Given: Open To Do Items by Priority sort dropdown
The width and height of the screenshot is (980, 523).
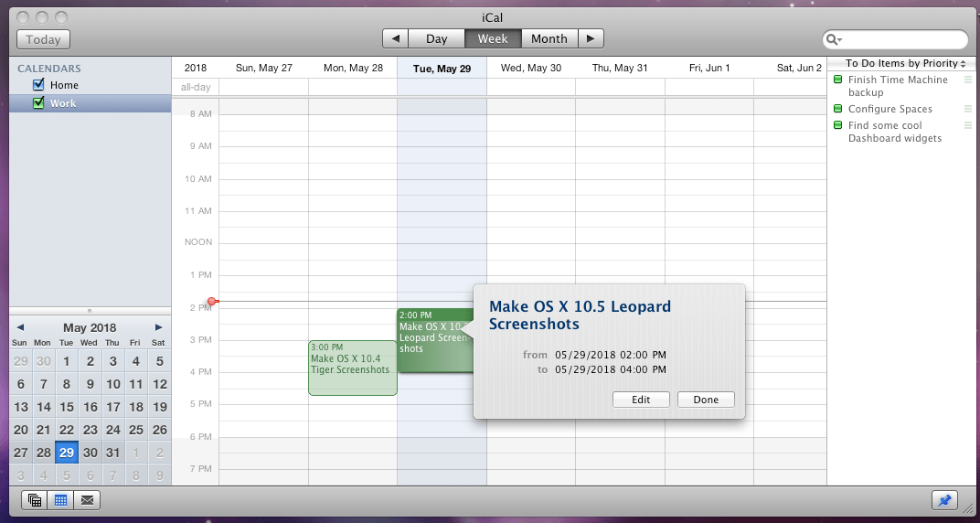Looking at the screenshot, I should [x=900, y=64].
